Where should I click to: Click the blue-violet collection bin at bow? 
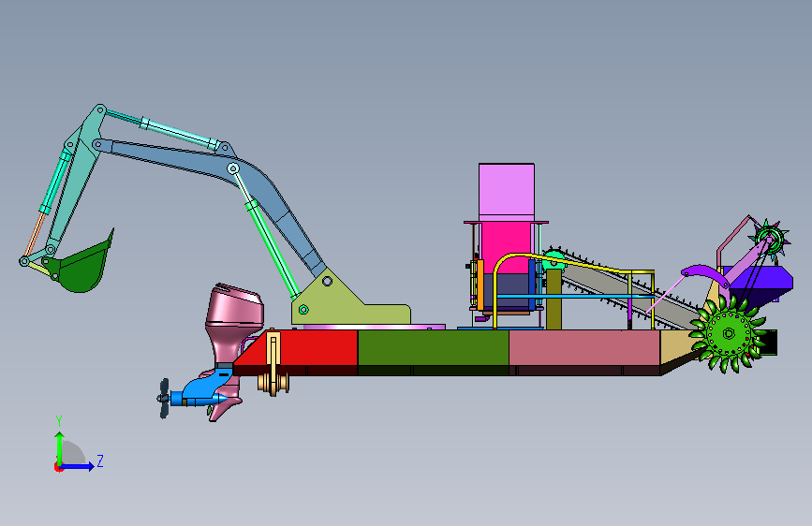coord(760,283)
